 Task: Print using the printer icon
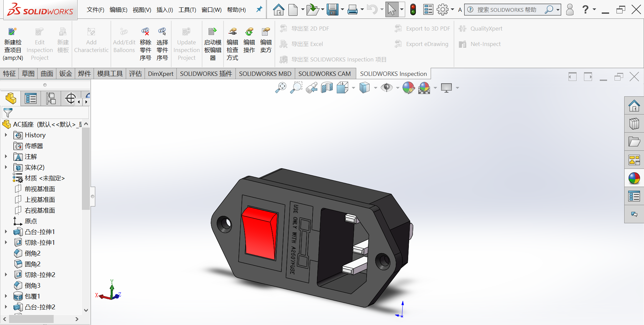(352, 10)
